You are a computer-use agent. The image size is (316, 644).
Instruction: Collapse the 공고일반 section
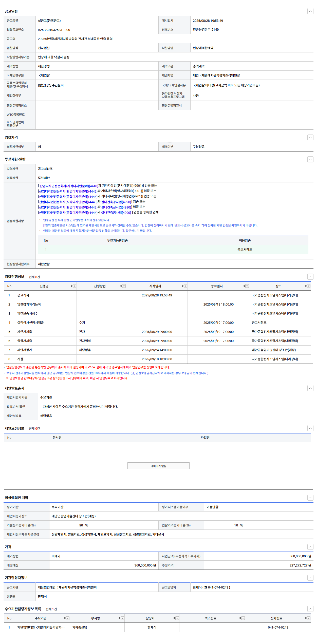tap(310, 11)
